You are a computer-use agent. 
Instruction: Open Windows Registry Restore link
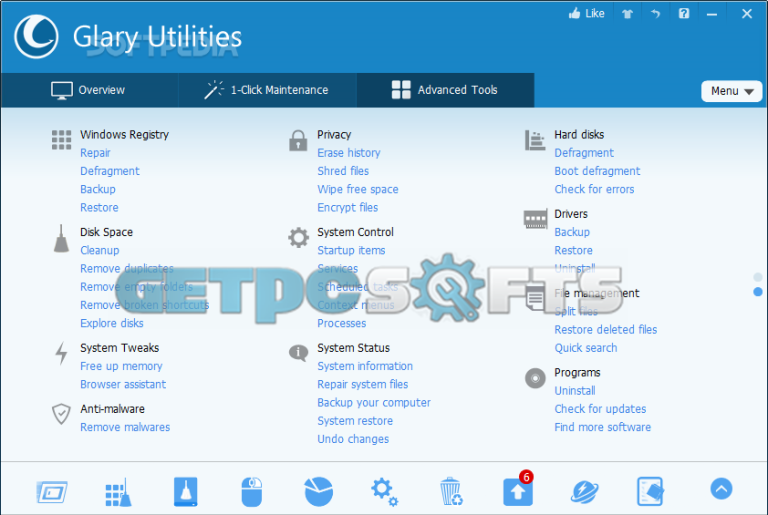[x=99, y=207]
